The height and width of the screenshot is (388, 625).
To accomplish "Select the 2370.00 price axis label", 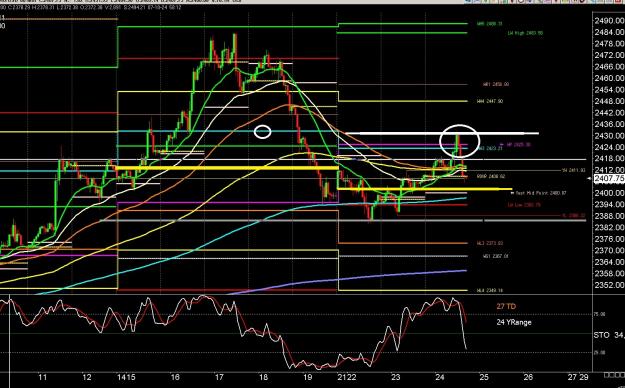I will (x=609, y=250).
